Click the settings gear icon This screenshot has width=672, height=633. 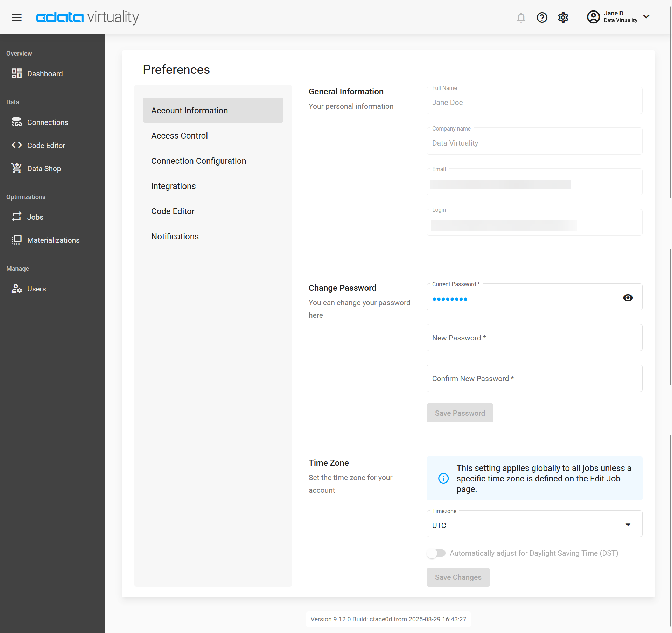click(x=563, y=17)
